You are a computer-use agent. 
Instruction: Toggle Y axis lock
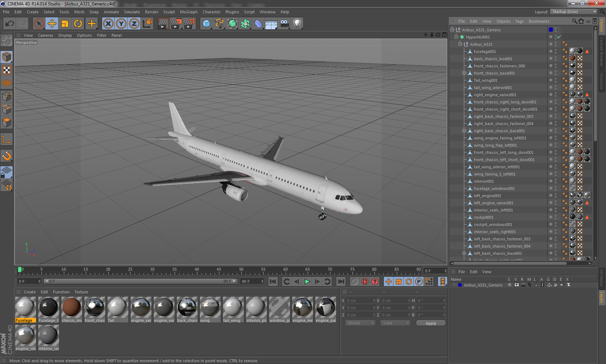tap(121, 24)
